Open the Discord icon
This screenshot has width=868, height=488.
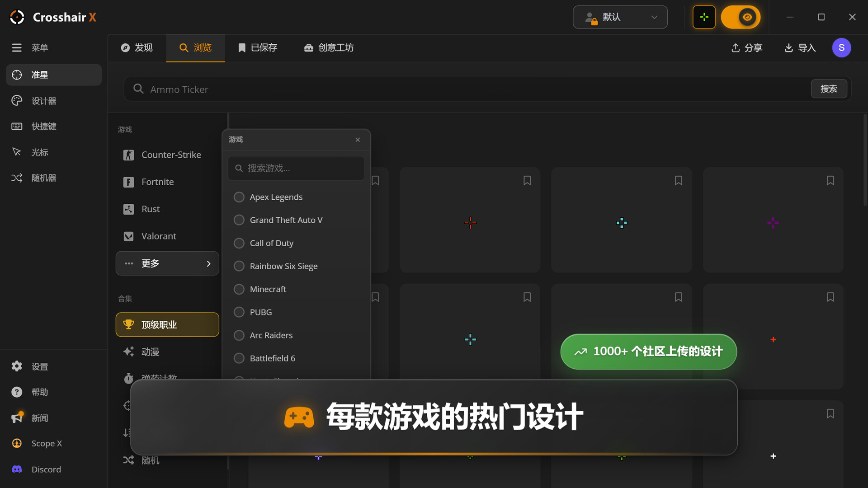pos(17,469)
